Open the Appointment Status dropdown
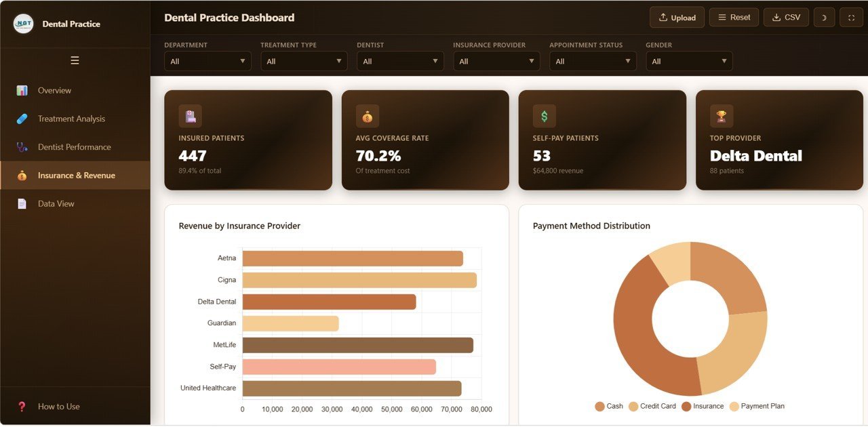 pos(593,60)
